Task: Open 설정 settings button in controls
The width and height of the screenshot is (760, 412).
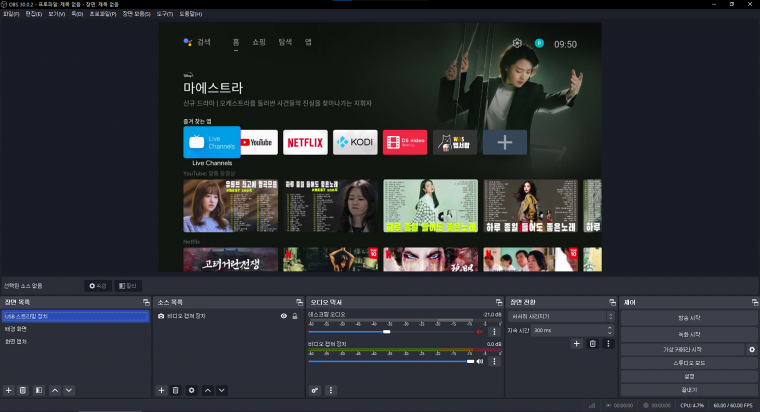Action: [689, 377]
